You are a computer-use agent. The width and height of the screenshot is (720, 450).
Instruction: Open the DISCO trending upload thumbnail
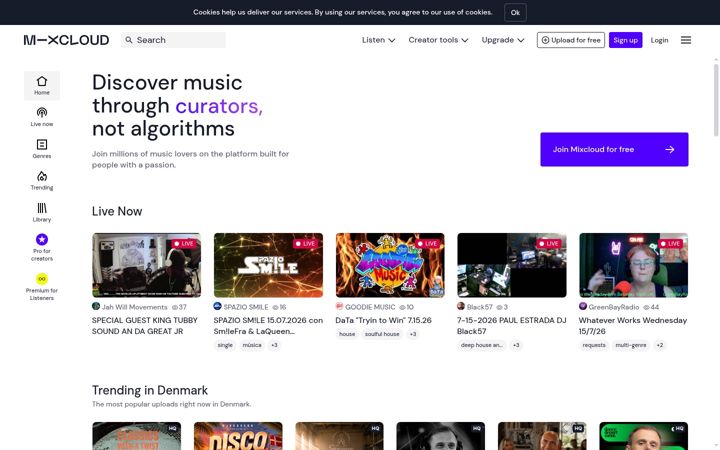(238, 436)
